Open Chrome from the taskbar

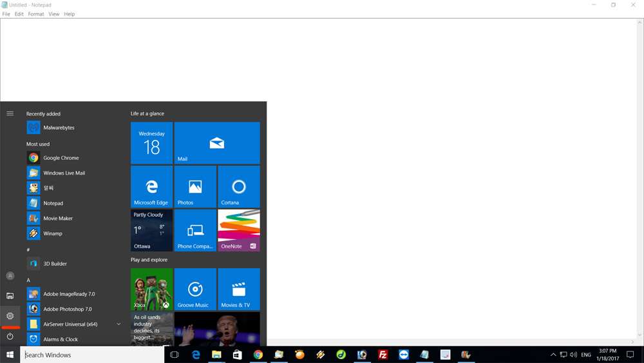point(258,355)
